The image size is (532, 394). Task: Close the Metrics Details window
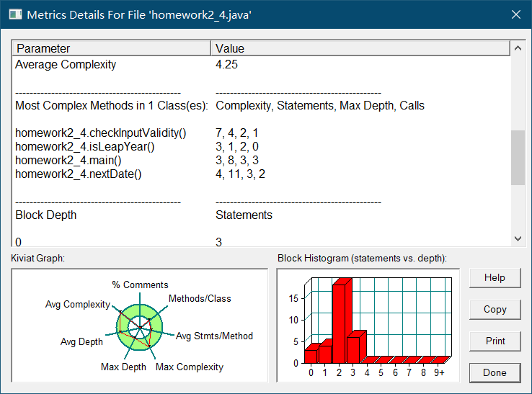coord(516,14)
